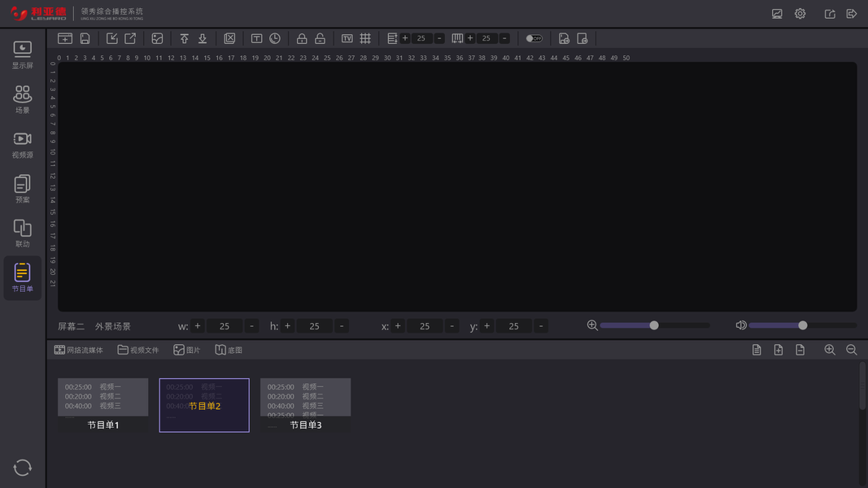Click the clock toolbar icon

pyautogui.click(x=275, y=38)
